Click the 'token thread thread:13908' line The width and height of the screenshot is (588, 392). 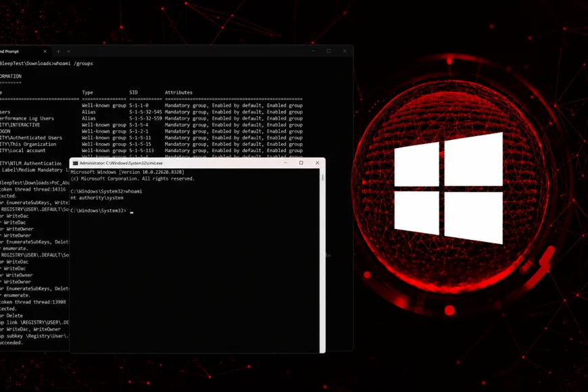(x=33, y=302)
